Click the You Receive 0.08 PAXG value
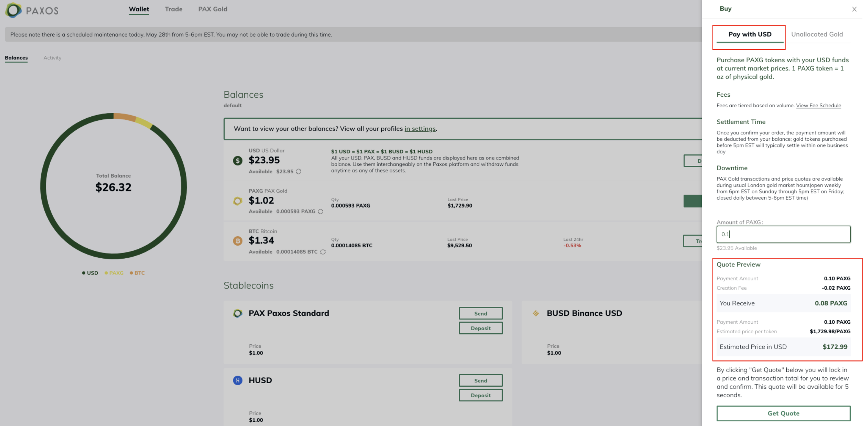The height and width of the screenshot is (426, 868). coord(831,303)
